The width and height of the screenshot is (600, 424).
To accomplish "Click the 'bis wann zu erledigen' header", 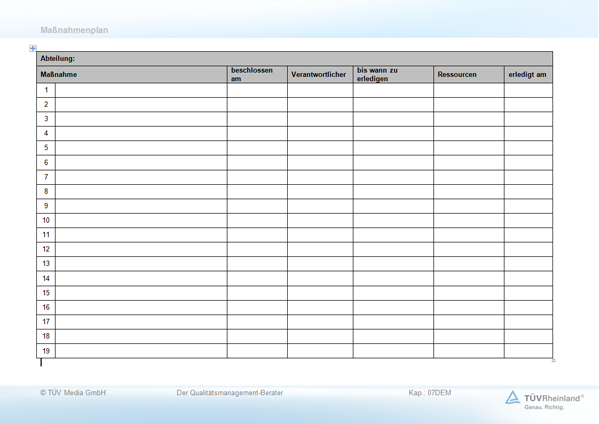I will (392, 75).
